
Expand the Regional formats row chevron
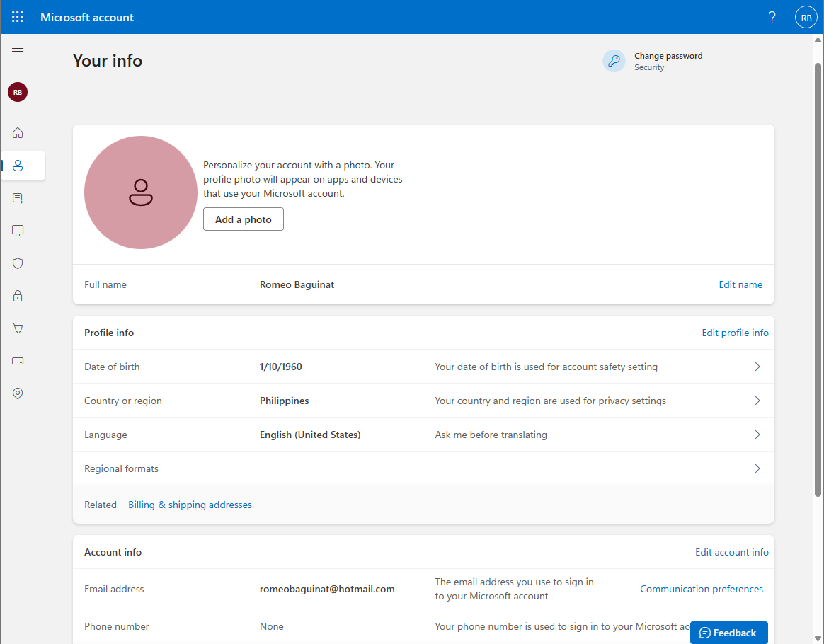(x=757, y=468)
